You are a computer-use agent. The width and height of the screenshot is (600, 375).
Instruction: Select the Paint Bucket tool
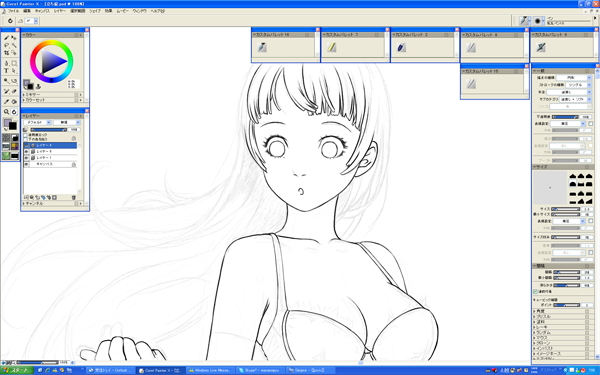coord(14,101)
